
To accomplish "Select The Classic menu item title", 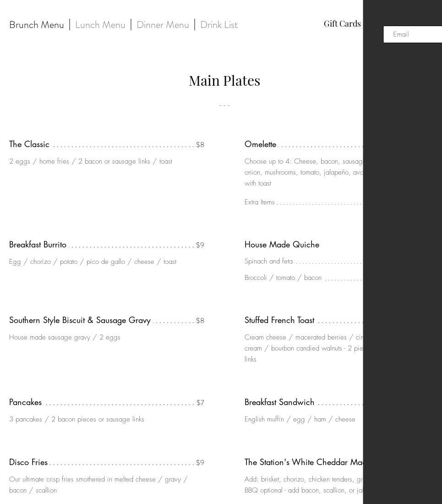I will [x=29, y=144].
